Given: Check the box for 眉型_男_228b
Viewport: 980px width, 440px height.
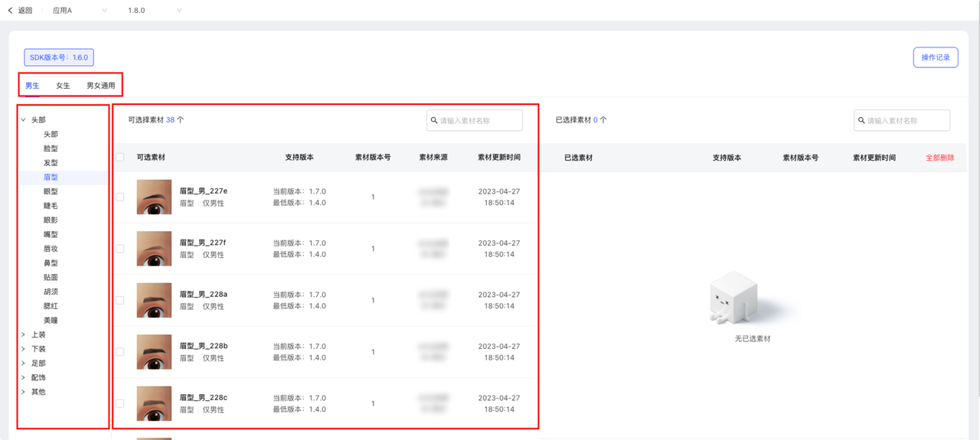Looking at the screenshot, I should click(x=119, y=352).
